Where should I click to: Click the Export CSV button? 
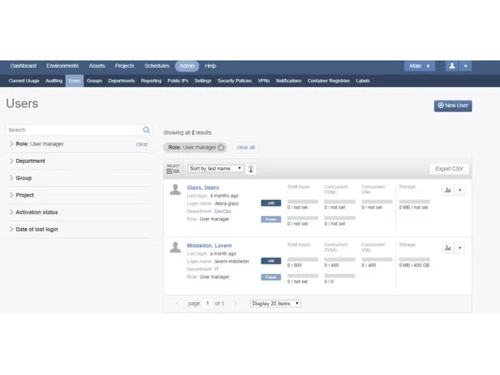click(449, 169)
